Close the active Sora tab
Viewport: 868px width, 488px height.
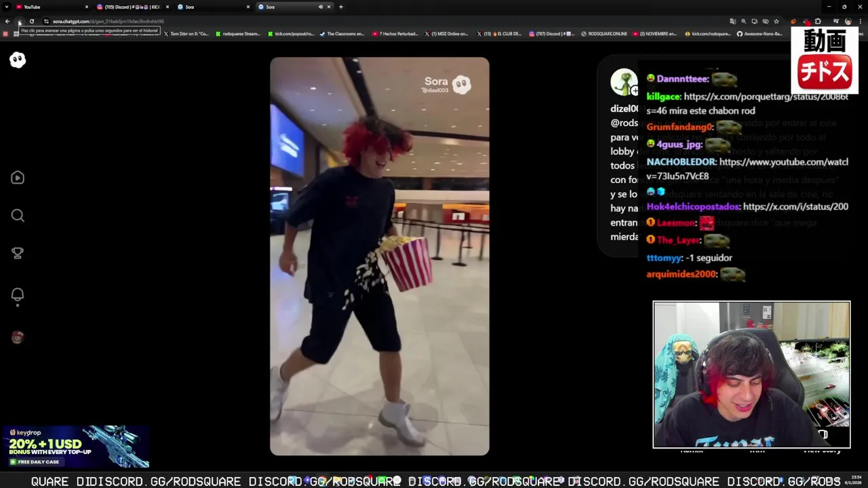329,7
